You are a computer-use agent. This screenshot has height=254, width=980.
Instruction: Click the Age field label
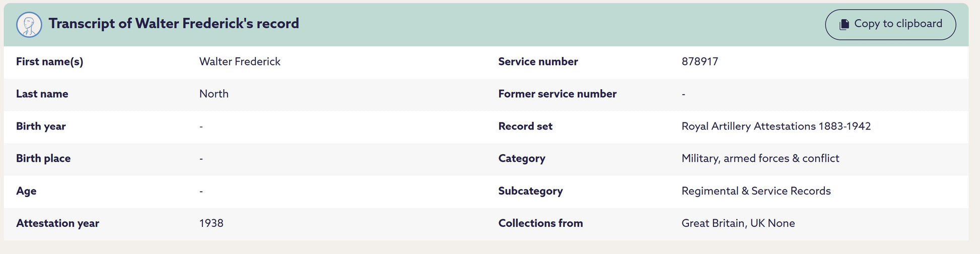(x=26, y=191)
